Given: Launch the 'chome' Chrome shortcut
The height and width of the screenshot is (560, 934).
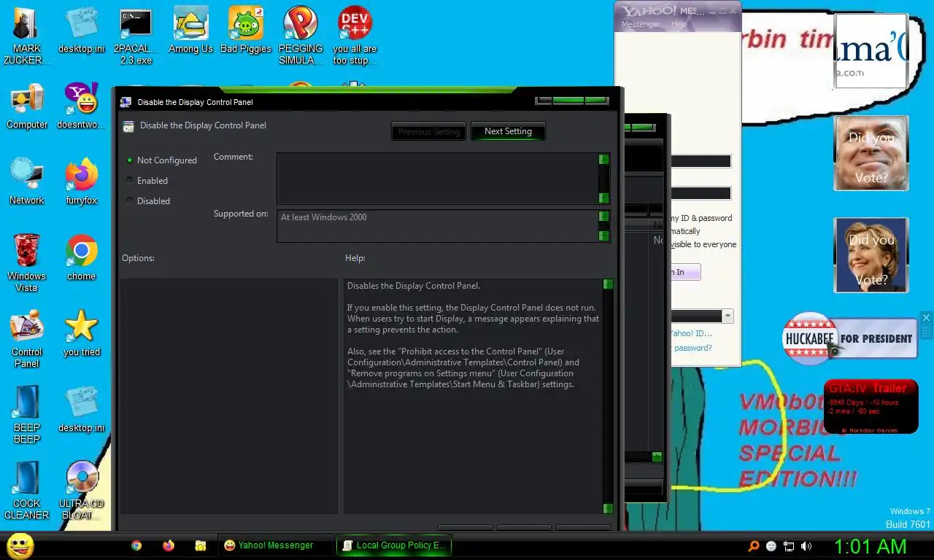Looking at the screenshot, I should tap(81, 258).
